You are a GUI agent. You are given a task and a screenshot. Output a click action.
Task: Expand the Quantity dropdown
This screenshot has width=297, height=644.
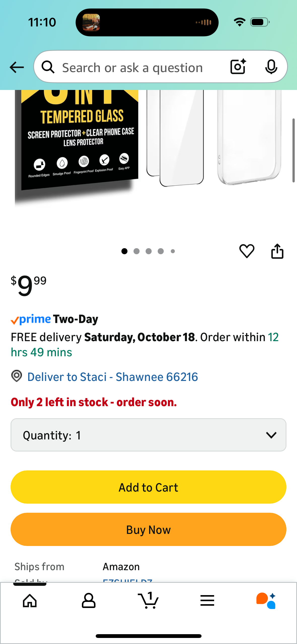(x=148, y=435)
